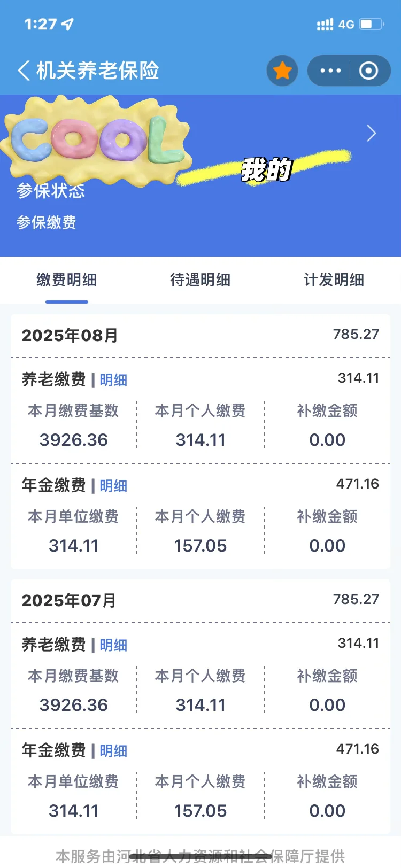Switch to the 缴费明细 tab
The width and height of the screenshot is (401, 868).
pos(67,280)
